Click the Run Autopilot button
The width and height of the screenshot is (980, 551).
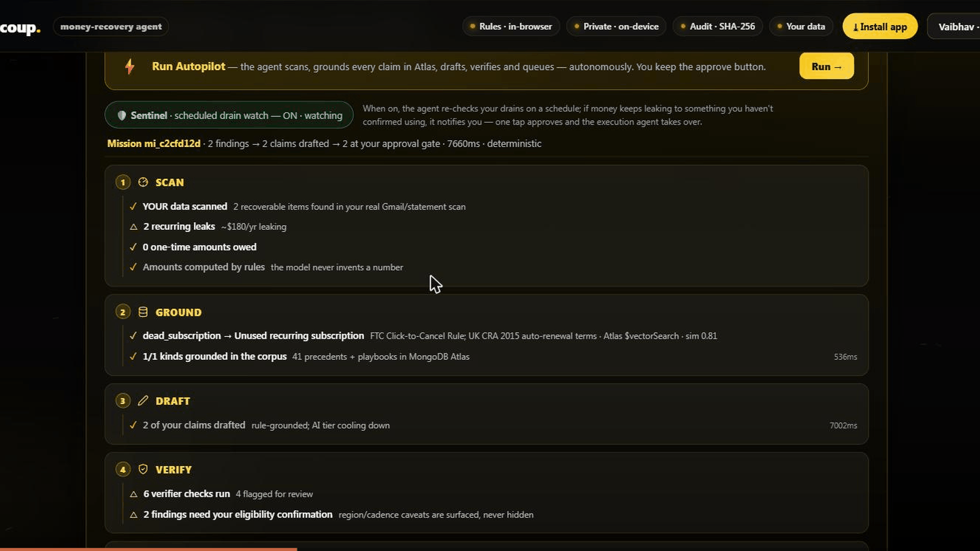(826, 67)
